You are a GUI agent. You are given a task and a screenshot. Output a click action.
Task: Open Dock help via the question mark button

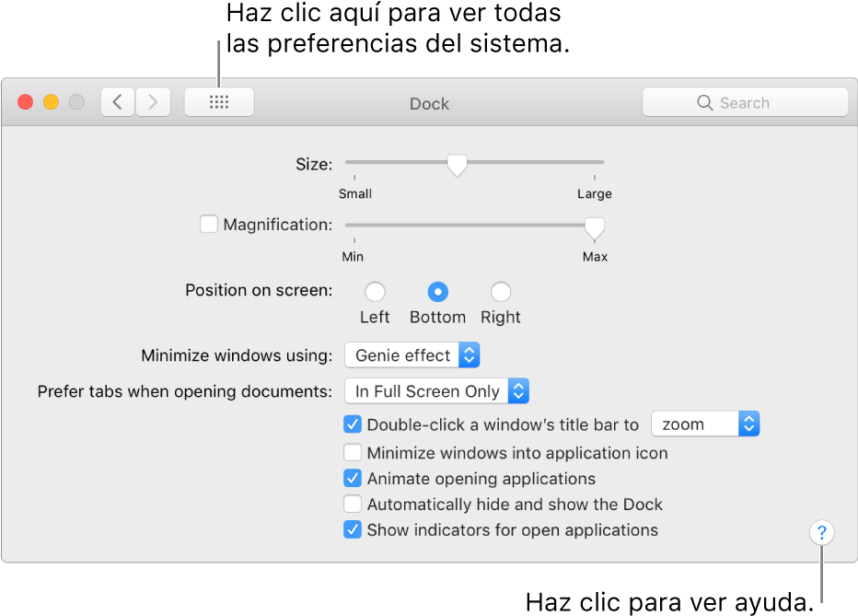click(820, 532)
